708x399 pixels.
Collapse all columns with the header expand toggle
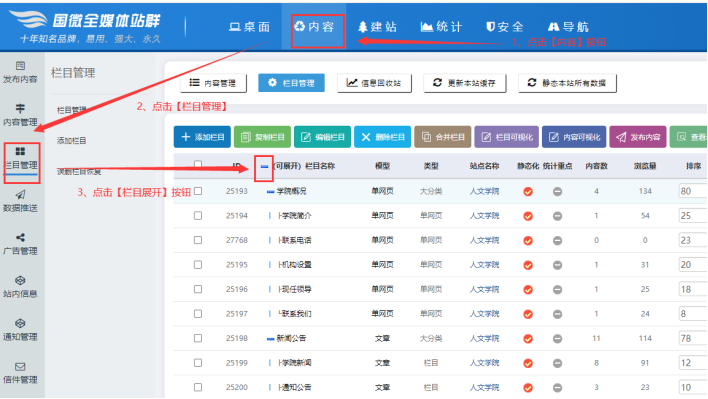(x=264, y=166)
